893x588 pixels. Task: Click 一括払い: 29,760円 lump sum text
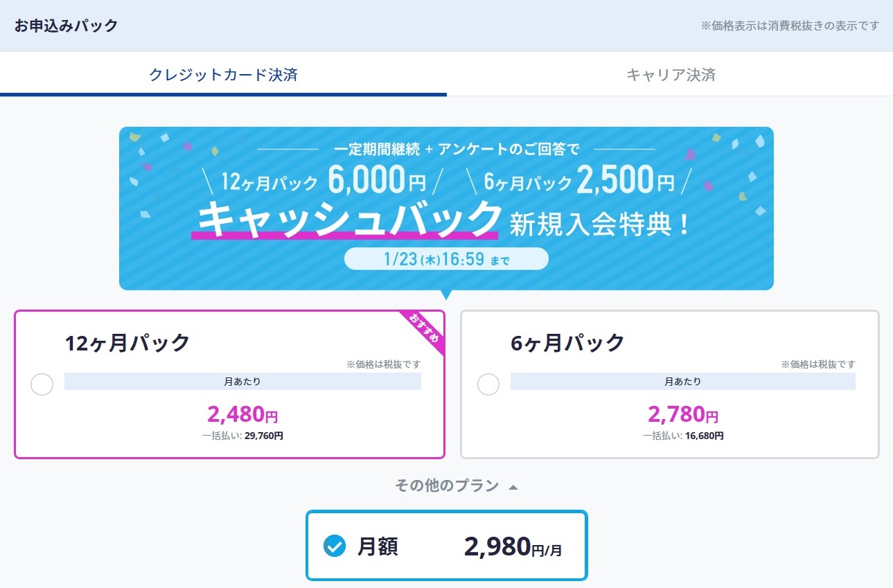click(x=242, y=436)
